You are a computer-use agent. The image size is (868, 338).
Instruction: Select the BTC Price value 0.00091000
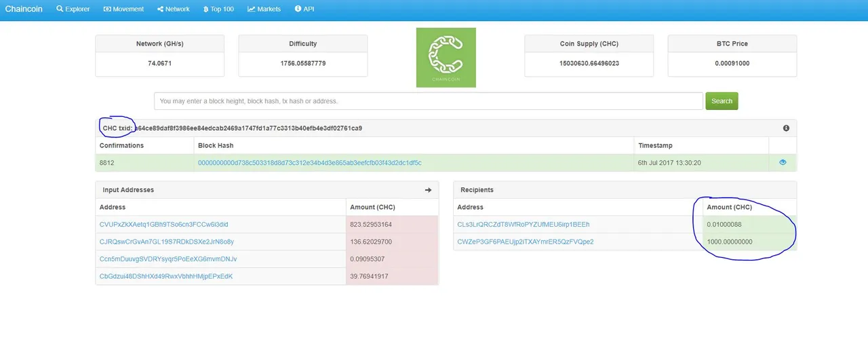732,63
